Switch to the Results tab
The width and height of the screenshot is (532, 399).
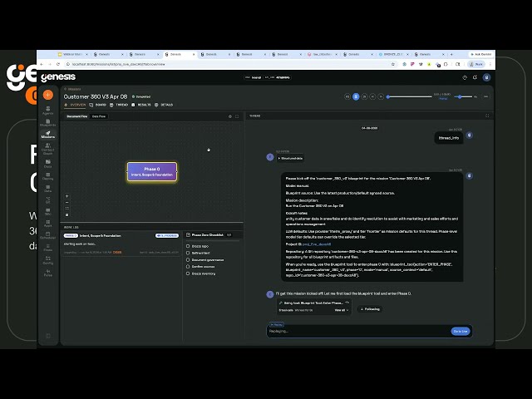pyautogui.click(x=141, y=105)
